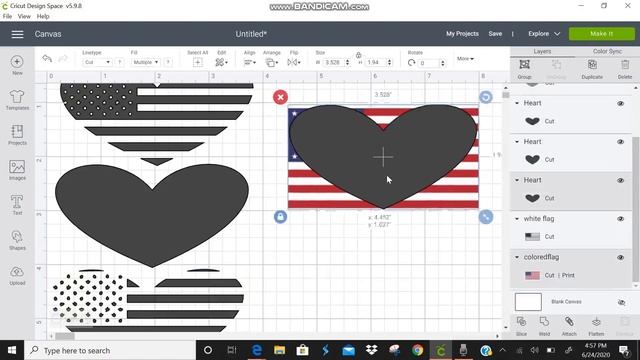Click the Flatten tool

click(596, 326)
